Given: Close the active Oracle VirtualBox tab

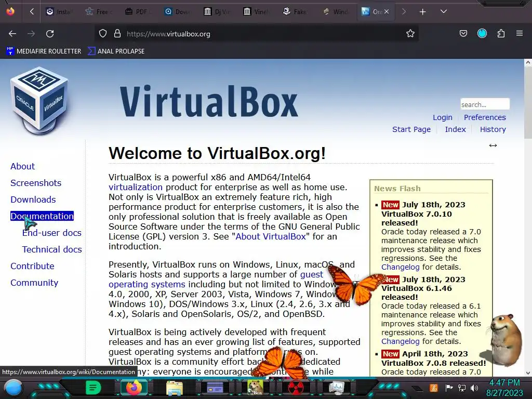Looking at the screenshot, I should click(x=387, y=11).
